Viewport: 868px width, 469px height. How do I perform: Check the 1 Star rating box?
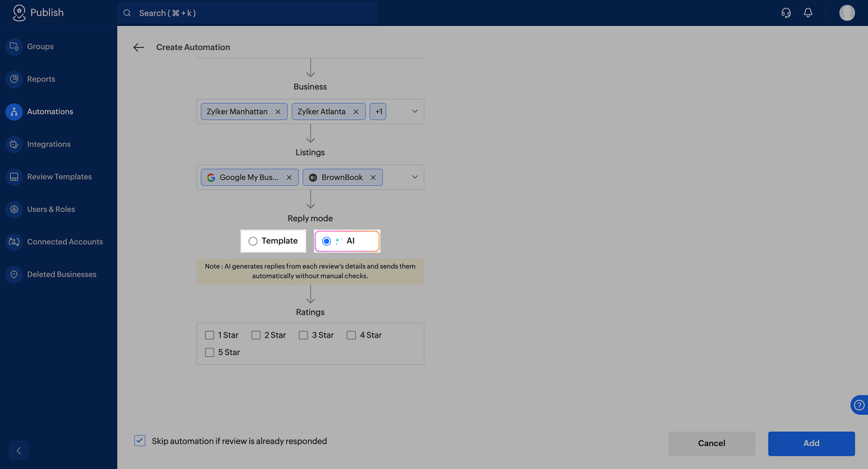pyautogui.click(x=210, y=335)
